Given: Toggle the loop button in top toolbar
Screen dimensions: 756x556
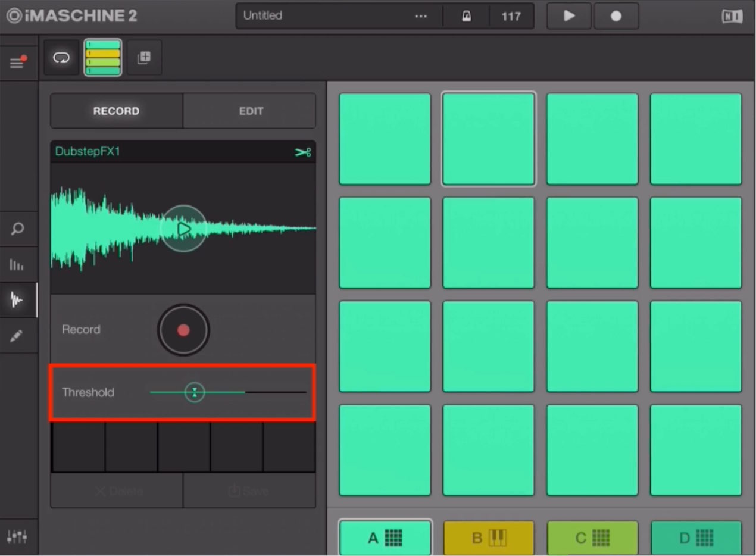Looking at the screenshot, I should (x=61, y=58).
